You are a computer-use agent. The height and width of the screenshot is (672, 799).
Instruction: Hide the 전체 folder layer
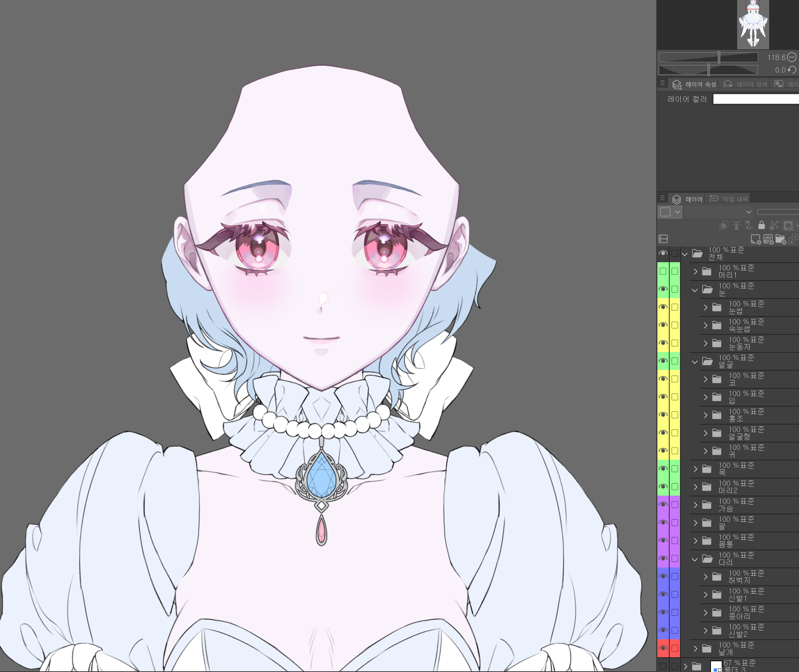663,253
